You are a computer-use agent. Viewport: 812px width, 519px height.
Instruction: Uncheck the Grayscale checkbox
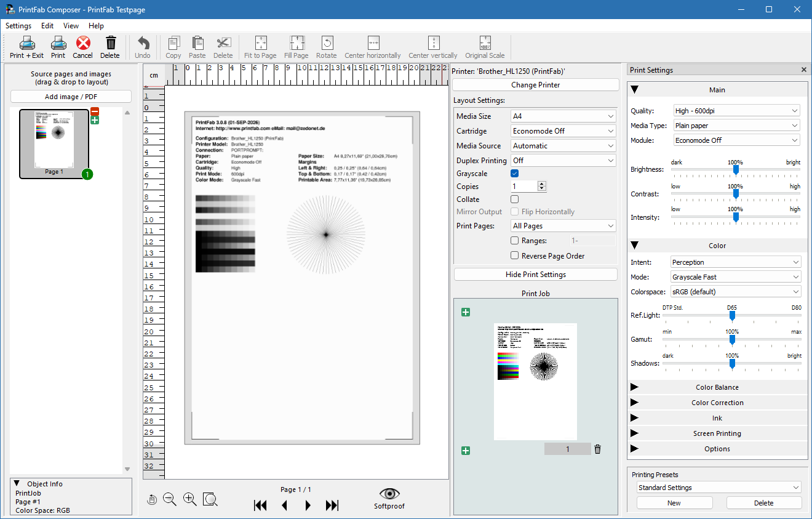(515, 174)
